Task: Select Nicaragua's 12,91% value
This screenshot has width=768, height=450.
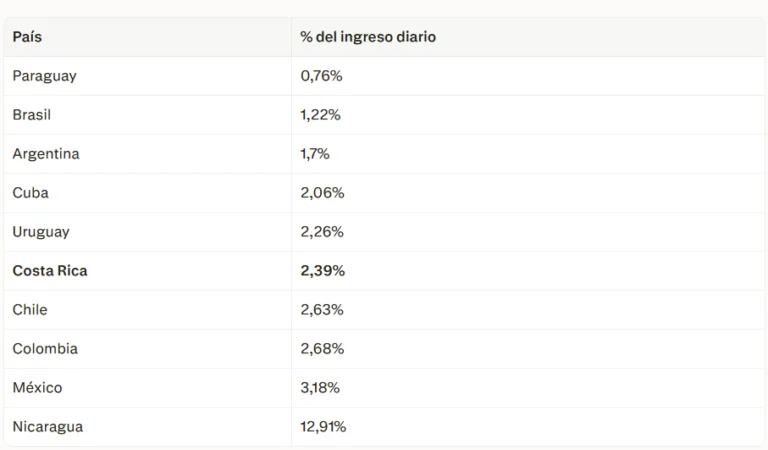Action: click(x=323, y=426)
